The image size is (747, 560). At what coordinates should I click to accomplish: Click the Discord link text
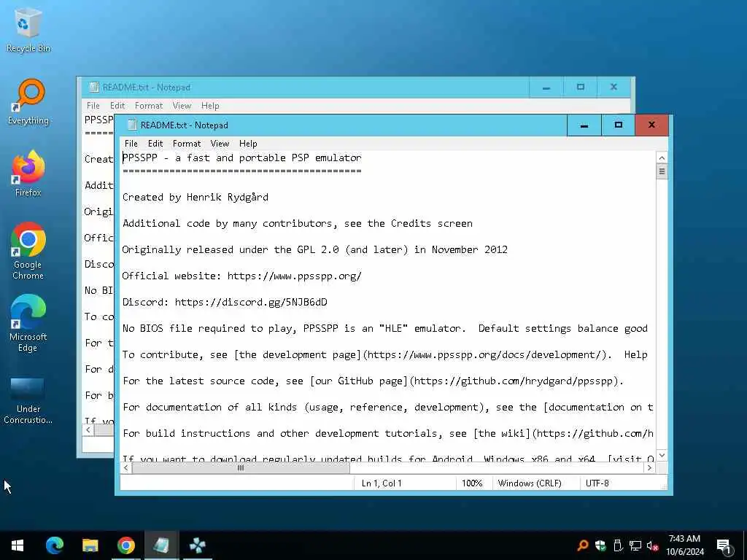pos(251,302)
